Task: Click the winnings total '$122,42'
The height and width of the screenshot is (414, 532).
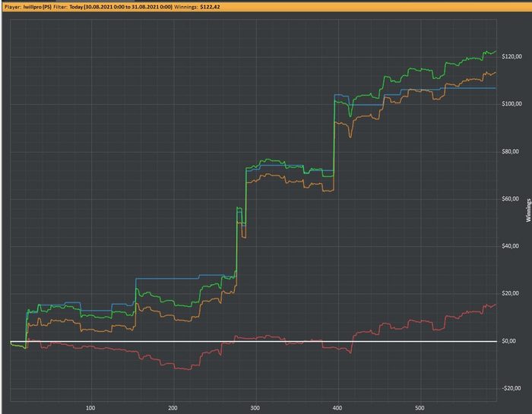Action: click(210, 7)
